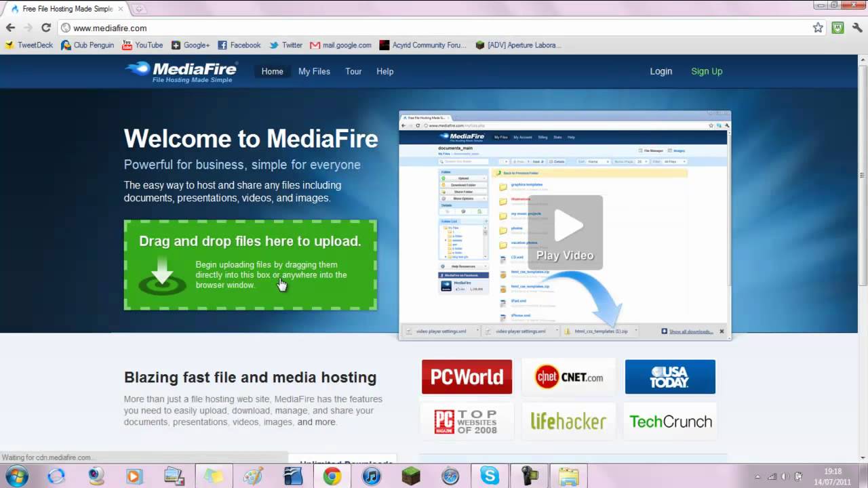868x488 pixels.
Task: Open the camcorder app in taskbar
Action: click(x=529, y=476)
